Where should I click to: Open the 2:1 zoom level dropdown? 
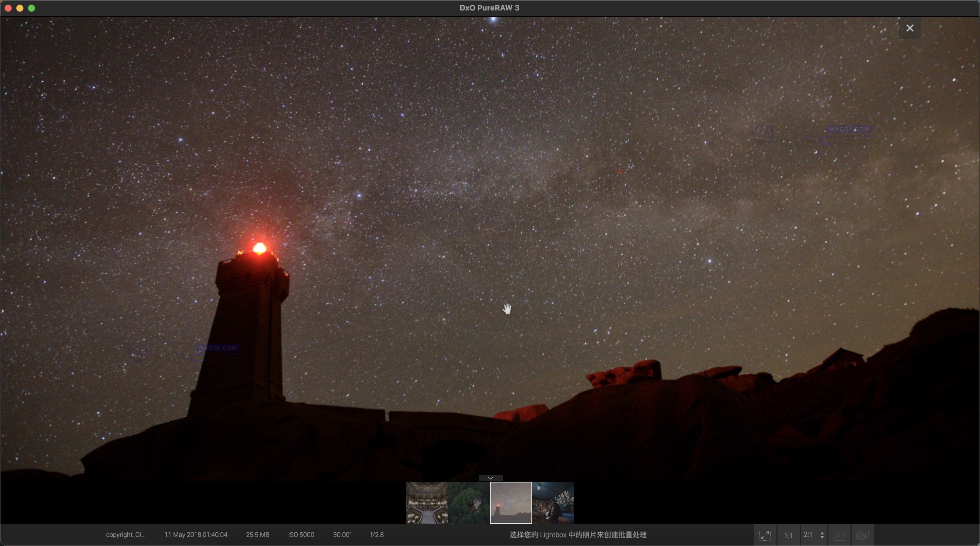click(x=813, y=535)
